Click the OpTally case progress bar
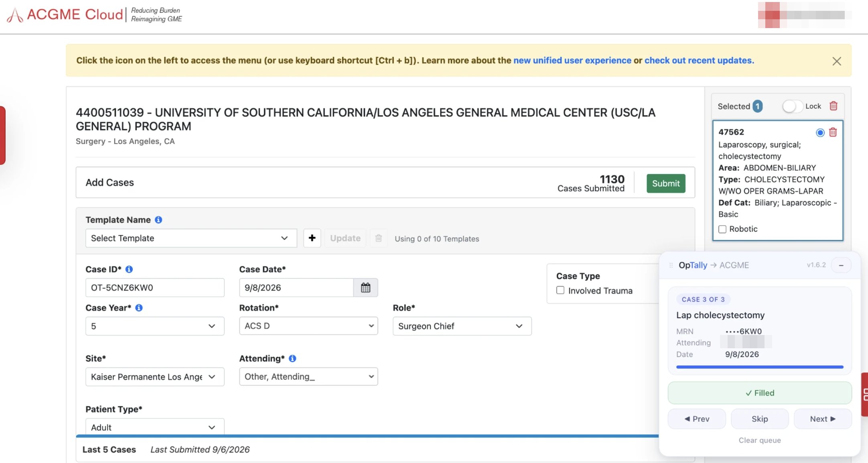The height and width of the screenshot is (463, 868). 760,367
